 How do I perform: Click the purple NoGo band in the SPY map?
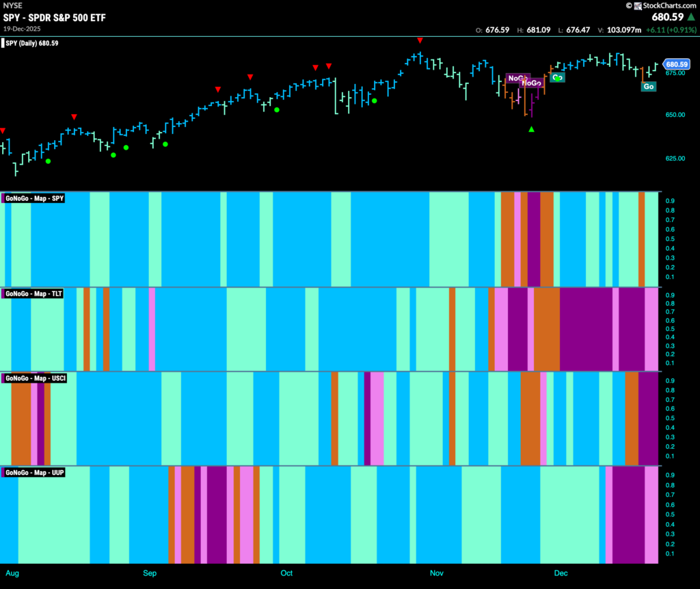click(x=534, y=239)
